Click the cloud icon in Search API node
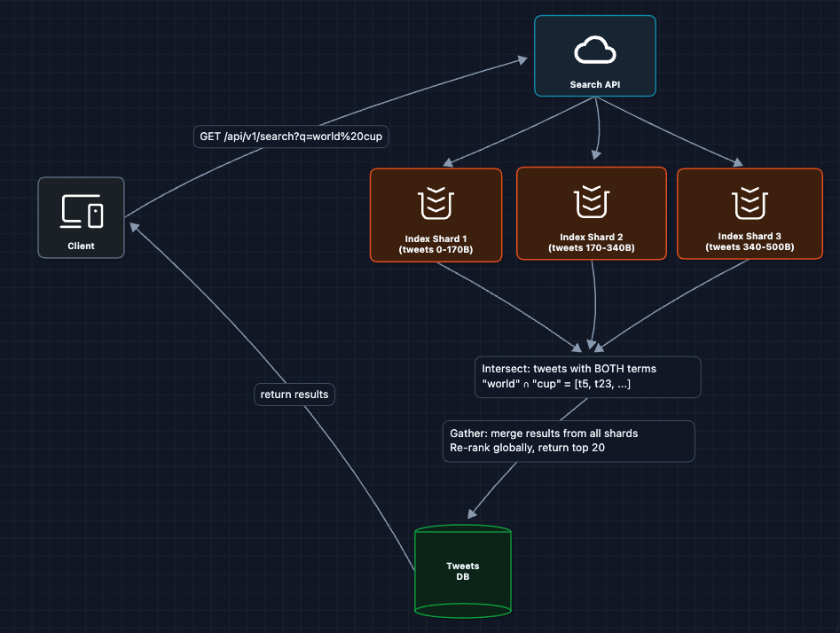 pyautogui.click(x=594, y=51)
